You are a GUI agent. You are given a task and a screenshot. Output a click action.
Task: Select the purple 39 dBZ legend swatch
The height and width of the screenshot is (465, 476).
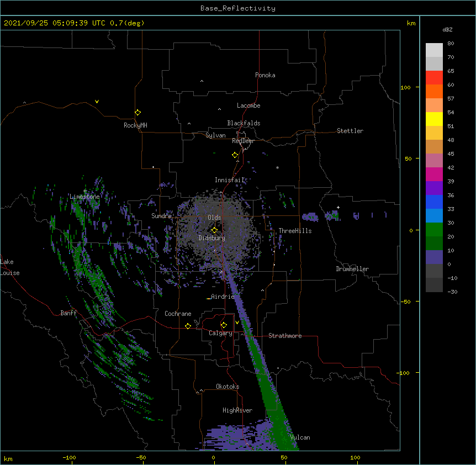(434, 188)
